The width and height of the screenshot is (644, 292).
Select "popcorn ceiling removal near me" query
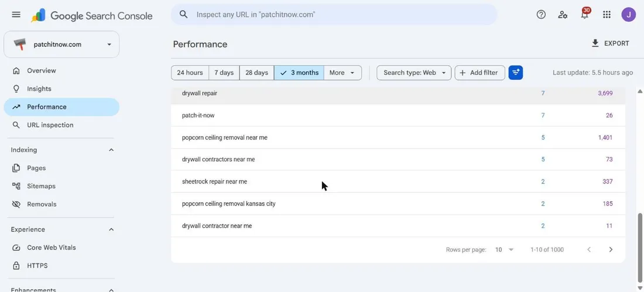[398, 137]
